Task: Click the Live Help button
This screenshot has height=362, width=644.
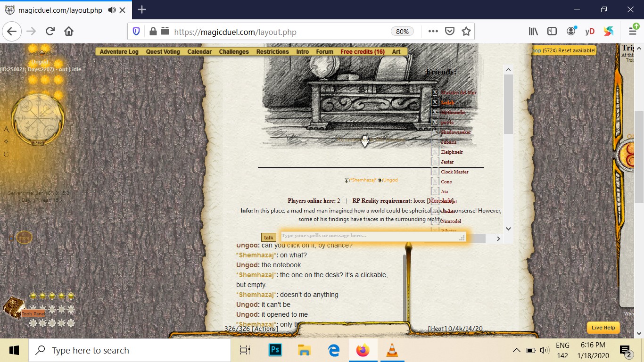Action: [x=603, y=328]
